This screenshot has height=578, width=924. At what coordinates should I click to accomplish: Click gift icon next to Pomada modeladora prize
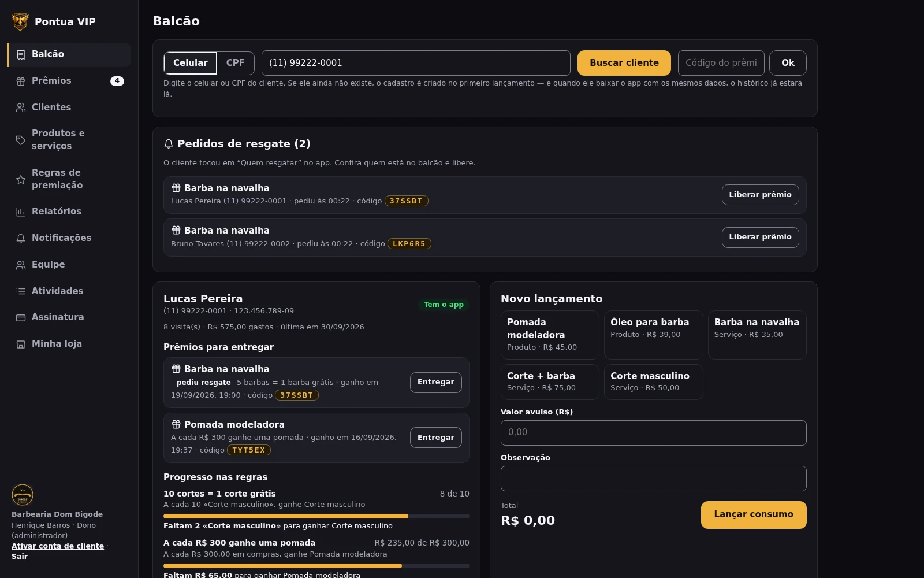coord(176,424)
